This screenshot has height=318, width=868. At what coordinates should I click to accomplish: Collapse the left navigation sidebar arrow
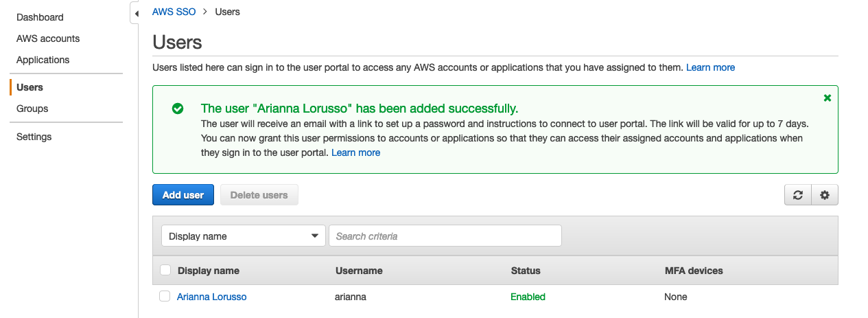[136, 14]
